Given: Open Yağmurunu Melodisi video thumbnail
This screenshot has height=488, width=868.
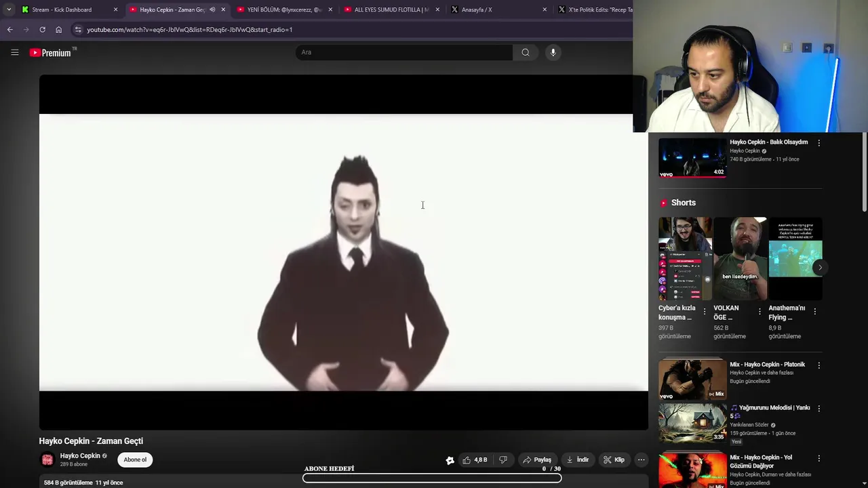Looking at the screenshot, I should 692,423.
